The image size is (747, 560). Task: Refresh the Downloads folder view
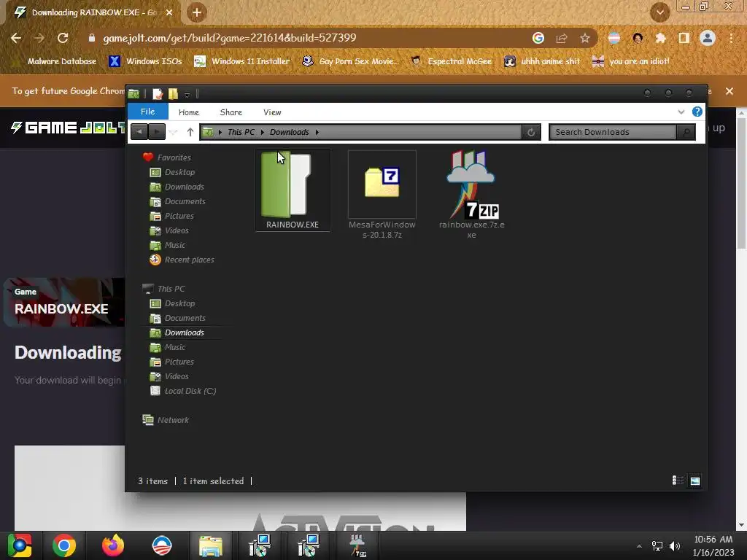pyautogui.click(x=531, y=132)
